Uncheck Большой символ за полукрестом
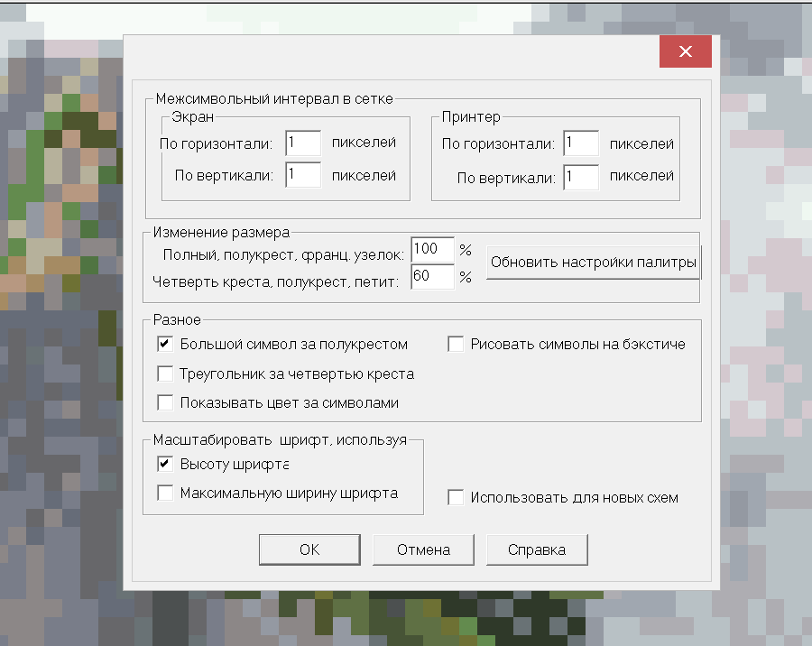 coord(165,344)
